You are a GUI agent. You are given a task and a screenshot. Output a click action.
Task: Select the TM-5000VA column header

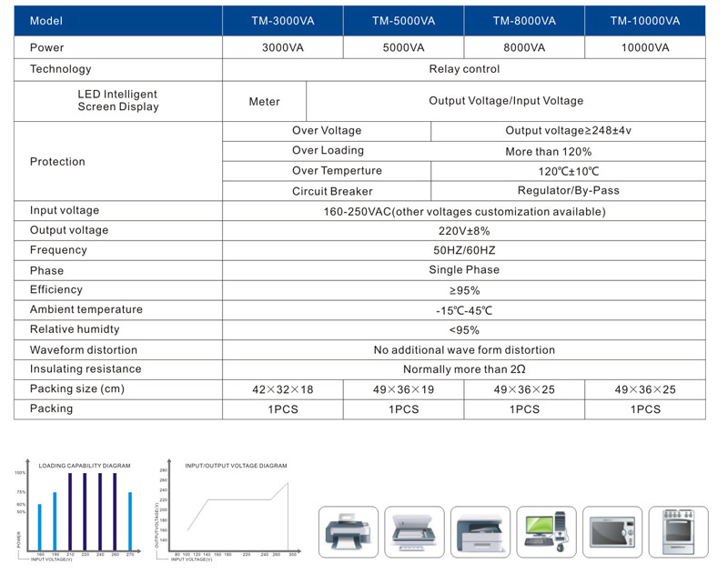[x=403, y=21]
